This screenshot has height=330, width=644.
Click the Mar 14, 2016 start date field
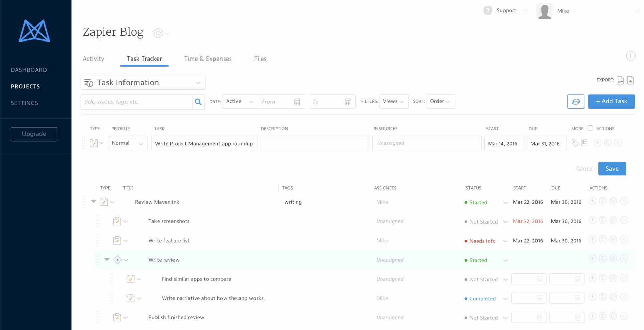click(x=504, y=143)
